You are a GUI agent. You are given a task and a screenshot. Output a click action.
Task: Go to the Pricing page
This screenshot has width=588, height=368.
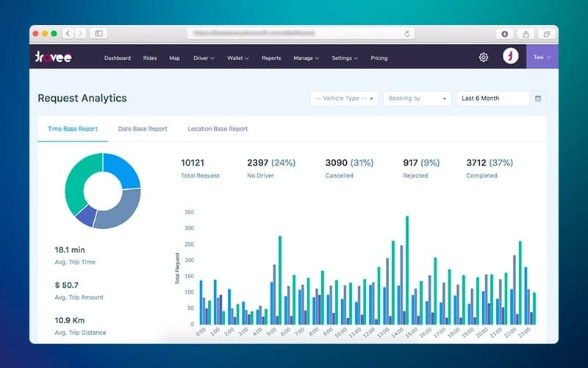click(379, 58)
